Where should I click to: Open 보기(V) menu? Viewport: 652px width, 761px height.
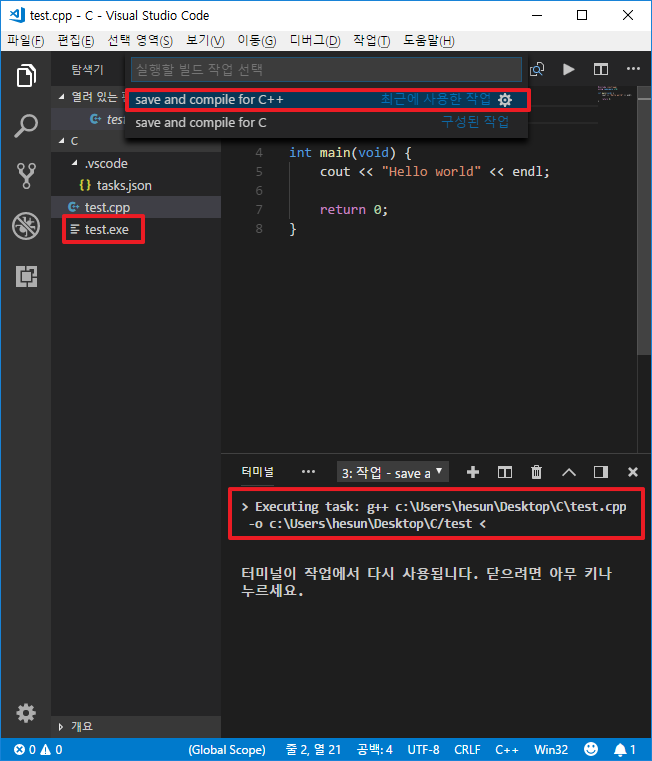tap(205, 41)
